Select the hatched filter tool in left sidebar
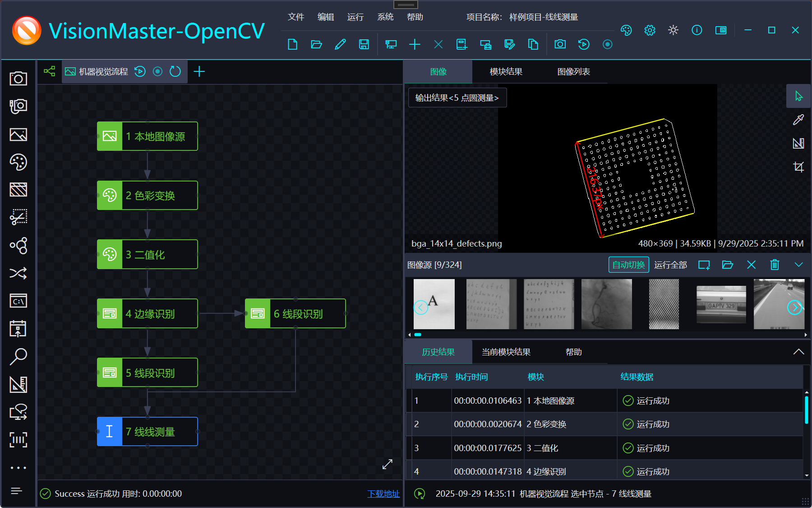 click(x=18, y=190)
